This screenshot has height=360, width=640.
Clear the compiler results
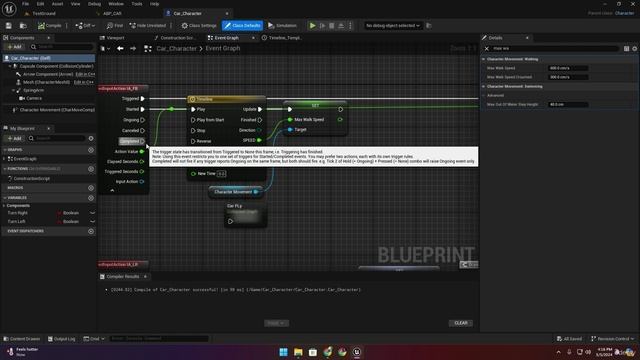click(461, 323)
